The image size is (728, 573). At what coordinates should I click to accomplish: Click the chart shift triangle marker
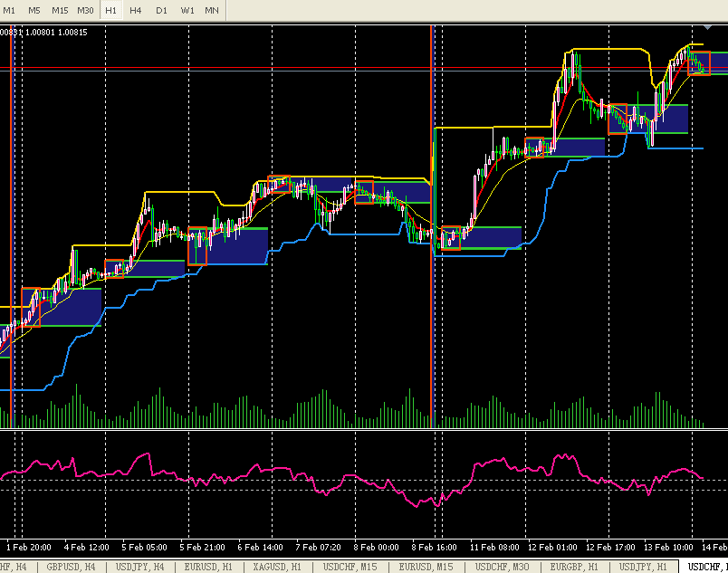click(x=707, y=28)
